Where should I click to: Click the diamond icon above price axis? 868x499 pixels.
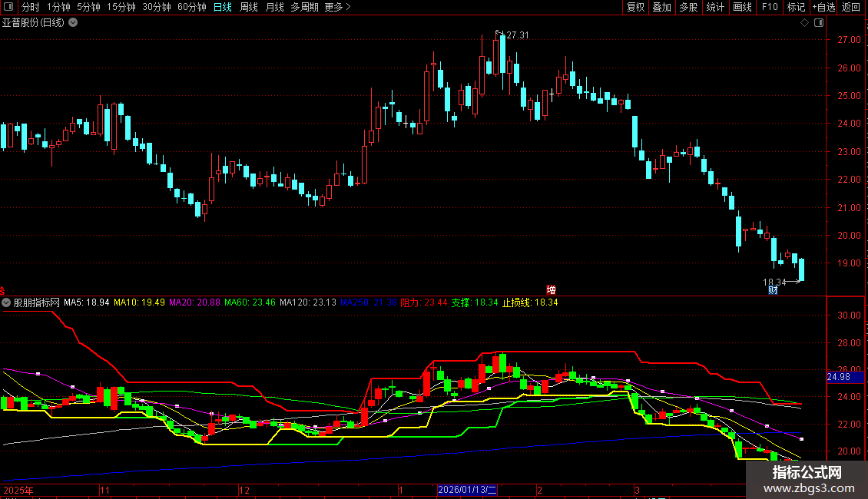pos(805,23)
